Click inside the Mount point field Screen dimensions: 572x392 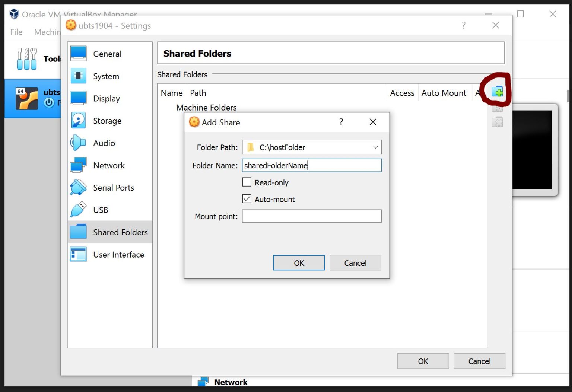312,216
